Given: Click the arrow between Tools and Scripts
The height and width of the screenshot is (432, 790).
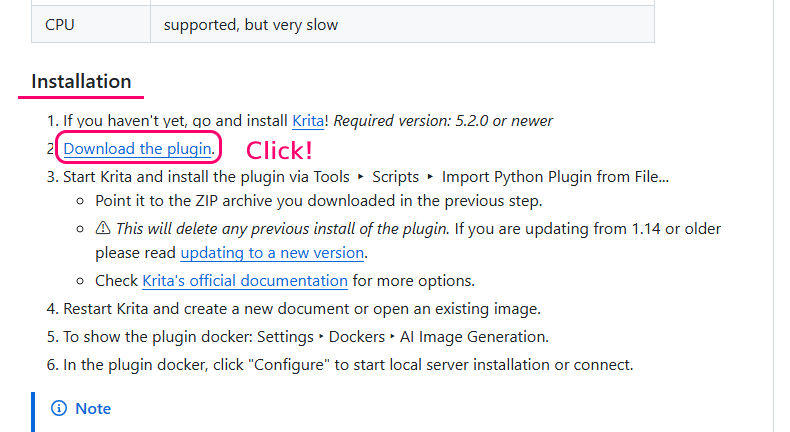Looking at the screenshot, I should (361, 177).
